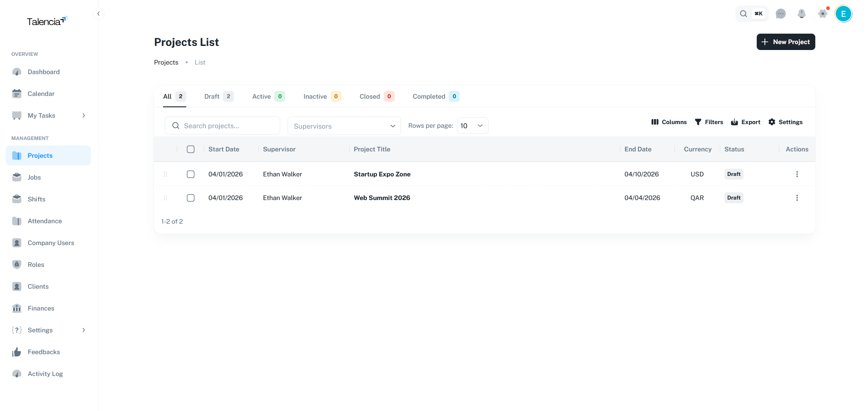The height and width of the screenshot is (411, 868).
Task: Click the New Project button
Action: (x=785, y=42)
